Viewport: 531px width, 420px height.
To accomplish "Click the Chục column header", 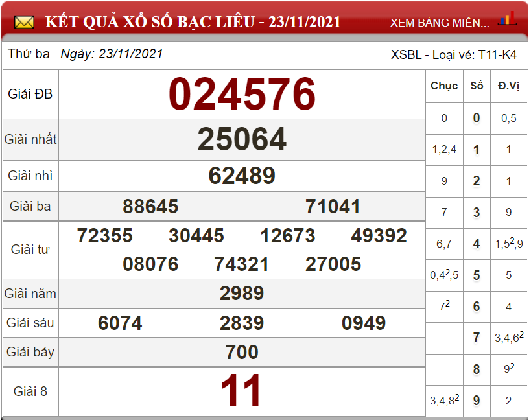I will [x=444, y=86].
